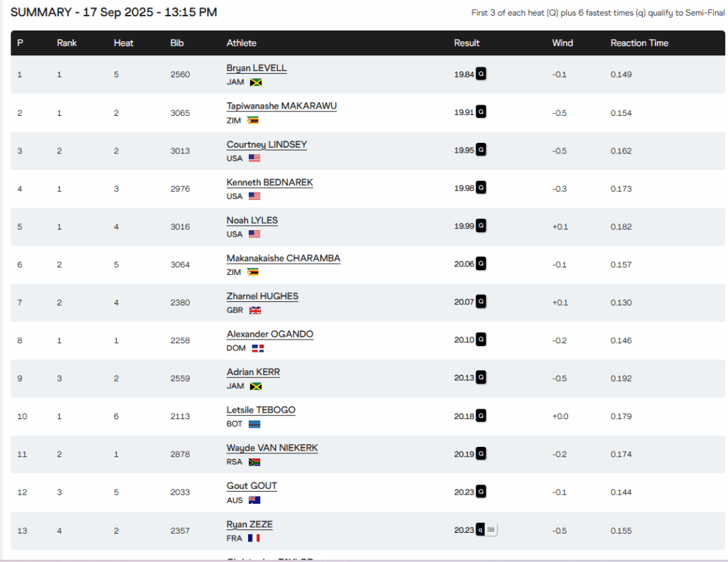
Task: Click the France flag under Ryan ZEZE
Action: 254,539
